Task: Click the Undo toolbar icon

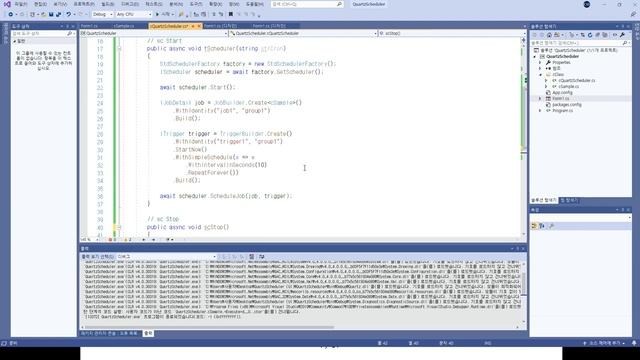Action: (69, 14)
